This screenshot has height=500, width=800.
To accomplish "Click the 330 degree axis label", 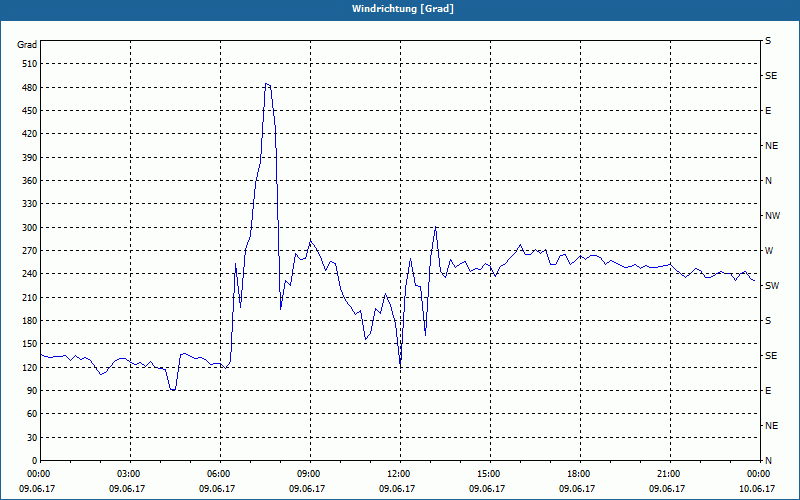I will pos(31,204).
